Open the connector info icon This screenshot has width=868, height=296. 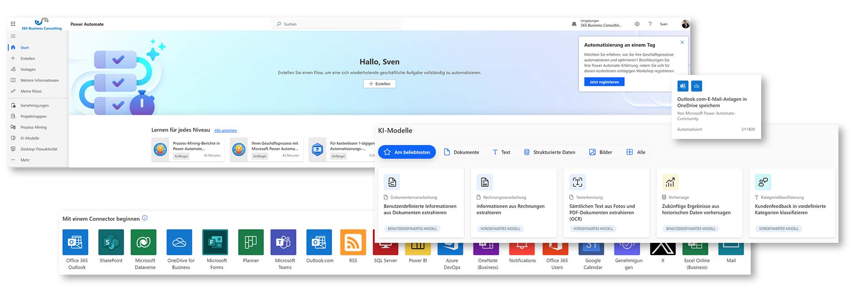point(145,218)
